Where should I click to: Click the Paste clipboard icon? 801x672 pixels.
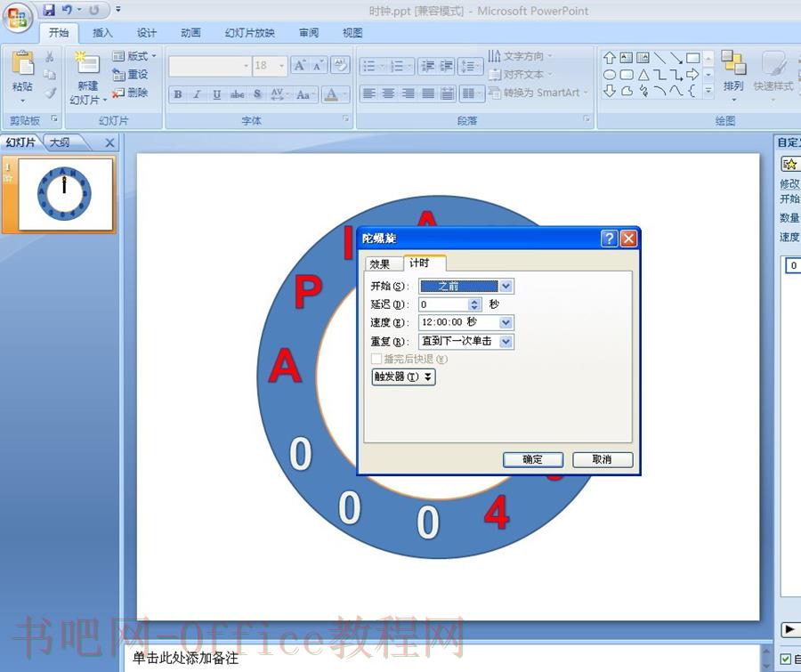pyautogui.click(x=22, y=63)
